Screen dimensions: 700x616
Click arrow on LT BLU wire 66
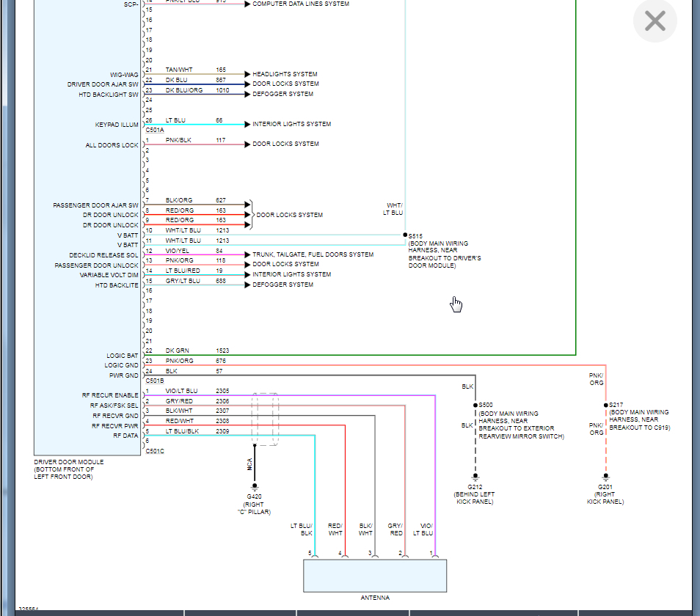(247, 125)
